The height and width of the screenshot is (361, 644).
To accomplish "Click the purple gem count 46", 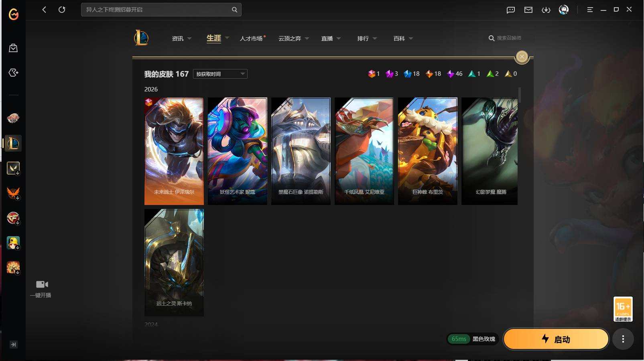I will pyautogui.click(x=455, y=74).
